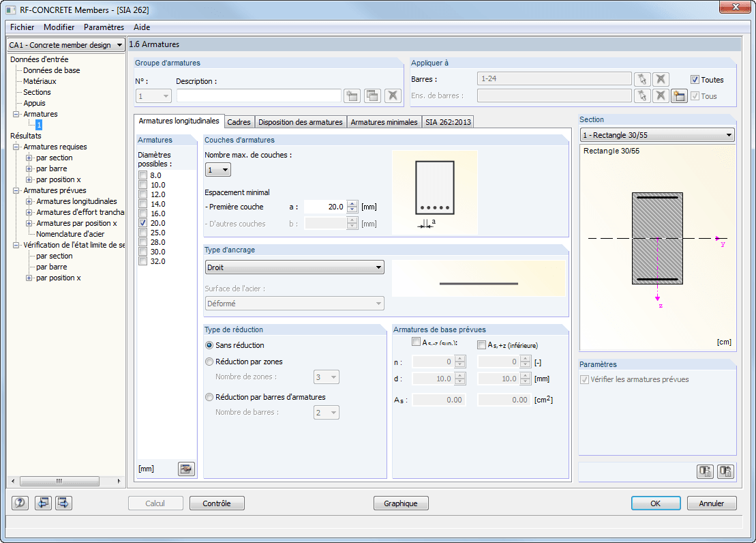
Task: Select the Sans réduction radio button
Action: click(209, 345)
